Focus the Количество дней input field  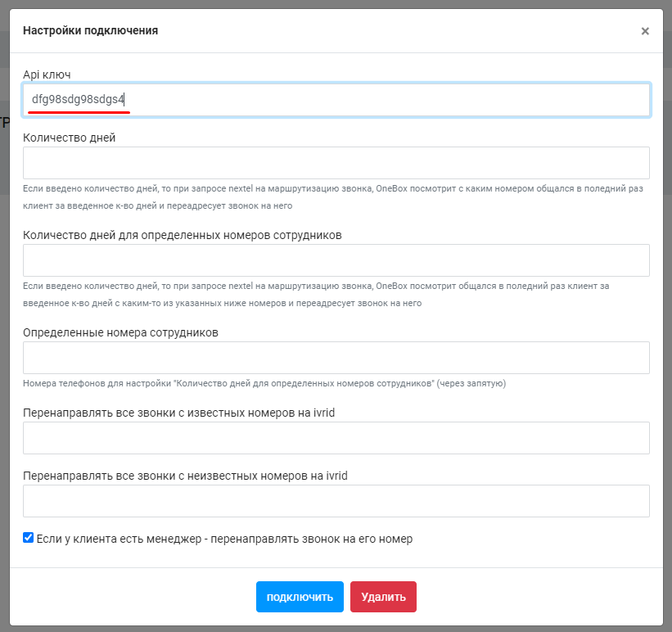pos(336,163)
